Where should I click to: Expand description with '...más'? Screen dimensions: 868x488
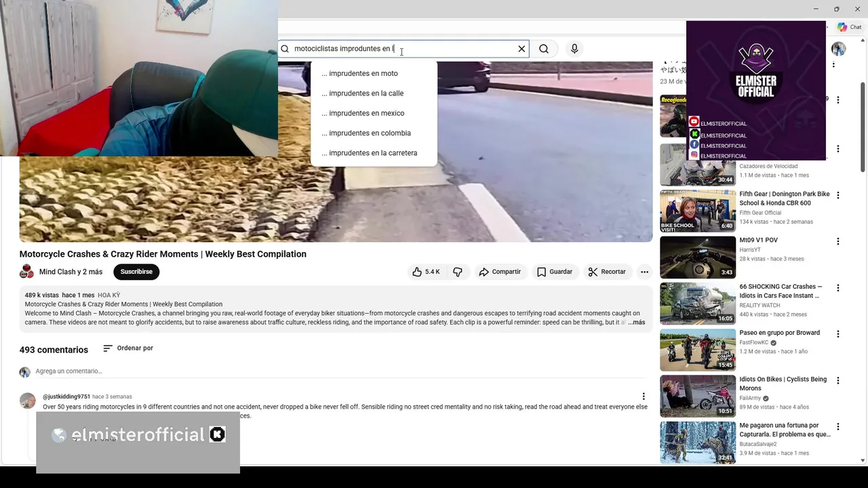(636, 323)
